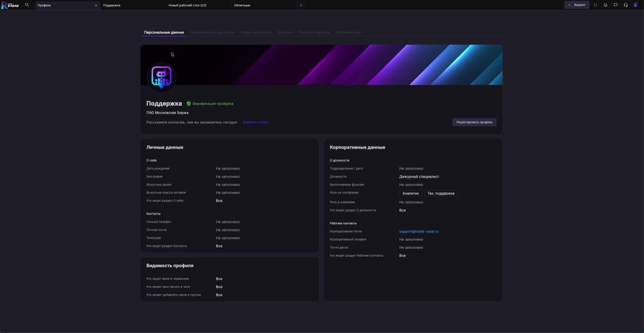Open the Новый рабочий стол (22) tab

pos(198,6)
